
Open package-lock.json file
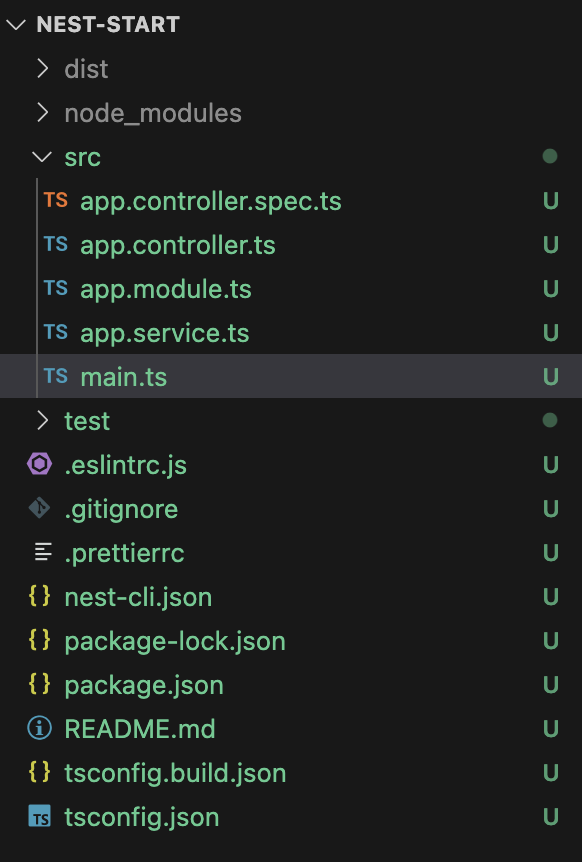point(291,640)
